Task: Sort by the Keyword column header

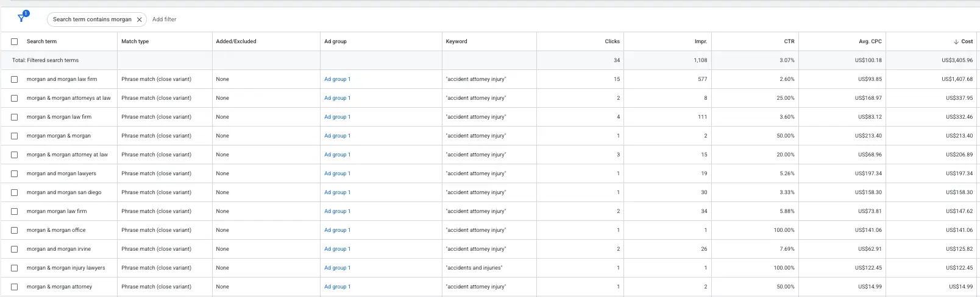Action: tap(456, 41)
